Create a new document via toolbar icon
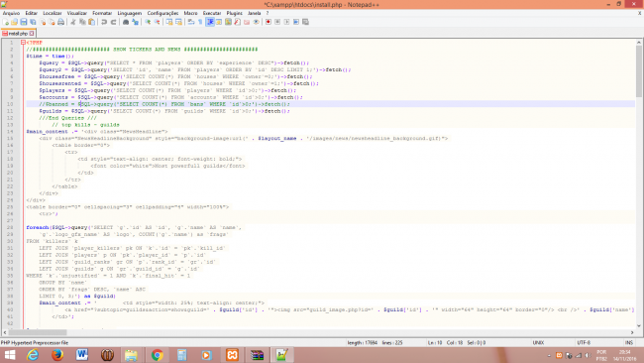 tap(6, 22)
